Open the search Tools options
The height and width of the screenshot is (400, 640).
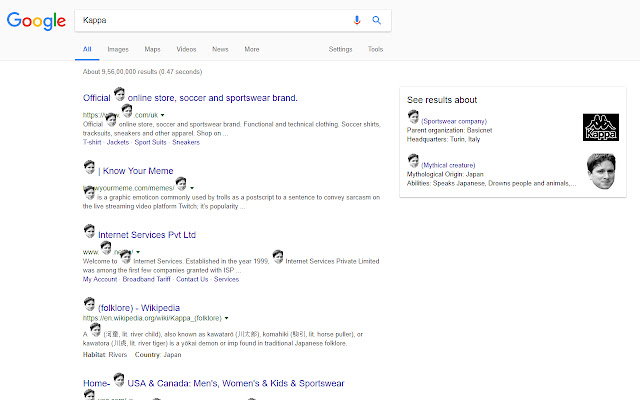[x=375, y=49]
